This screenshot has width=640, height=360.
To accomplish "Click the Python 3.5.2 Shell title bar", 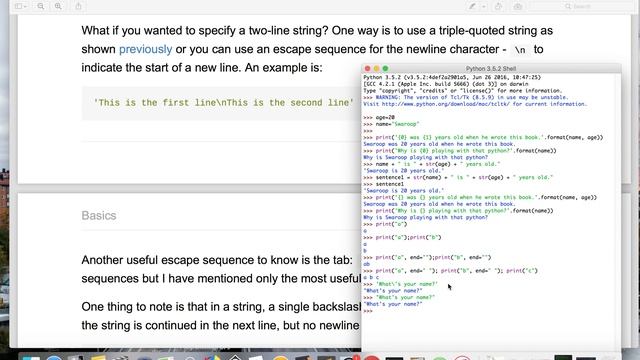I will (x=491, y=69).
